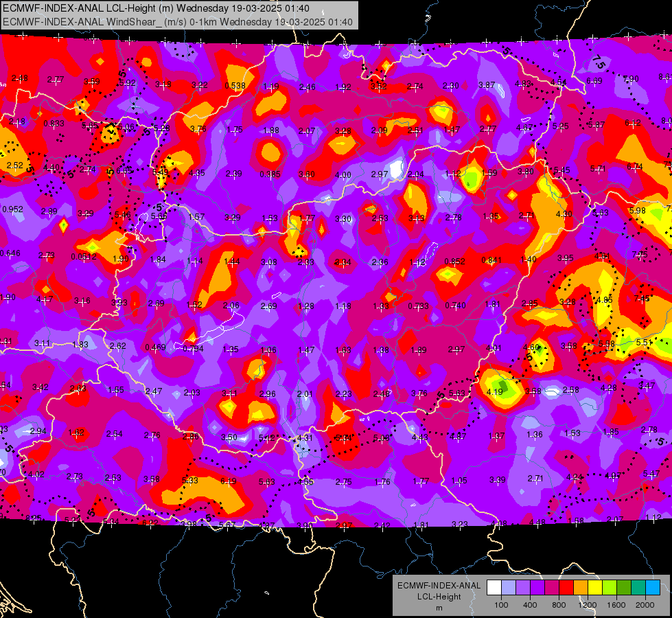This screenshot has height=618, width=672.
Task: Click the wind shear value 0.833
Action: coord(54,124)
